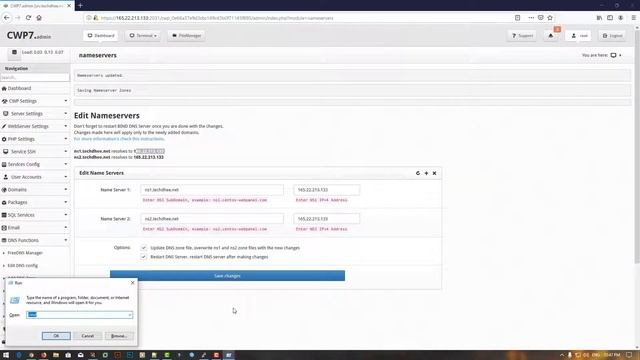Click the server load icon in sidebar
Image resolution: width=640 pixels, height=360 pixels.
click(14, 52)
